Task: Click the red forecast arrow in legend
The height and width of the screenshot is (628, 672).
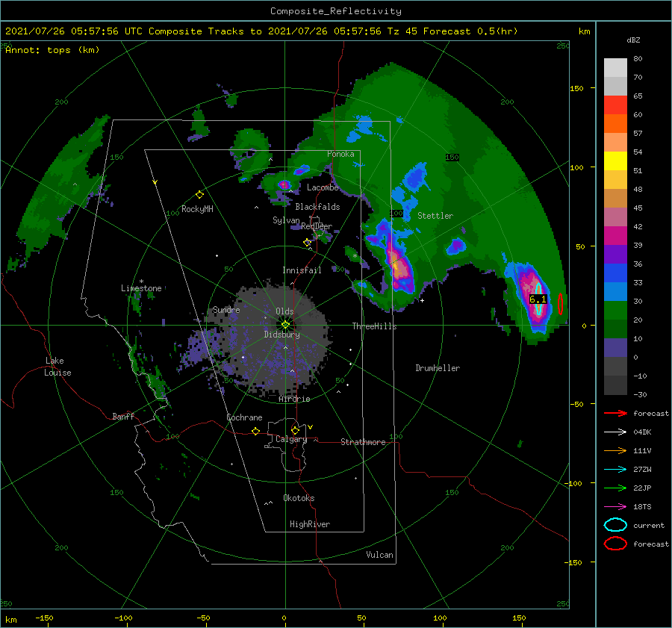Action: [615, 413]
